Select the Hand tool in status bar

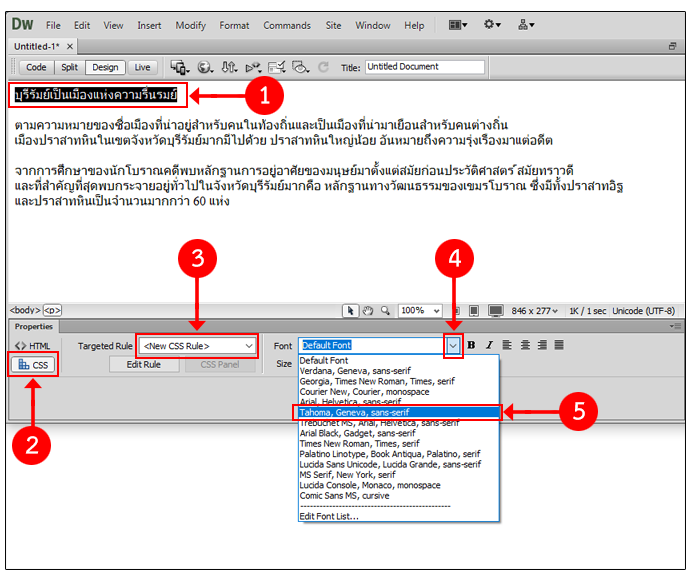coord(368,311)
